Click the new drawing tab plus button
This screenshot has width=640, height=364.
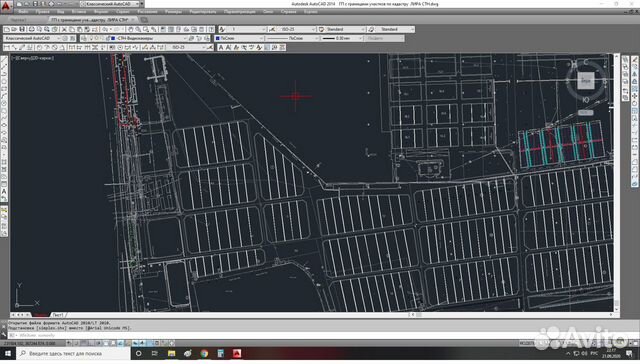click(x=144, y=20)
